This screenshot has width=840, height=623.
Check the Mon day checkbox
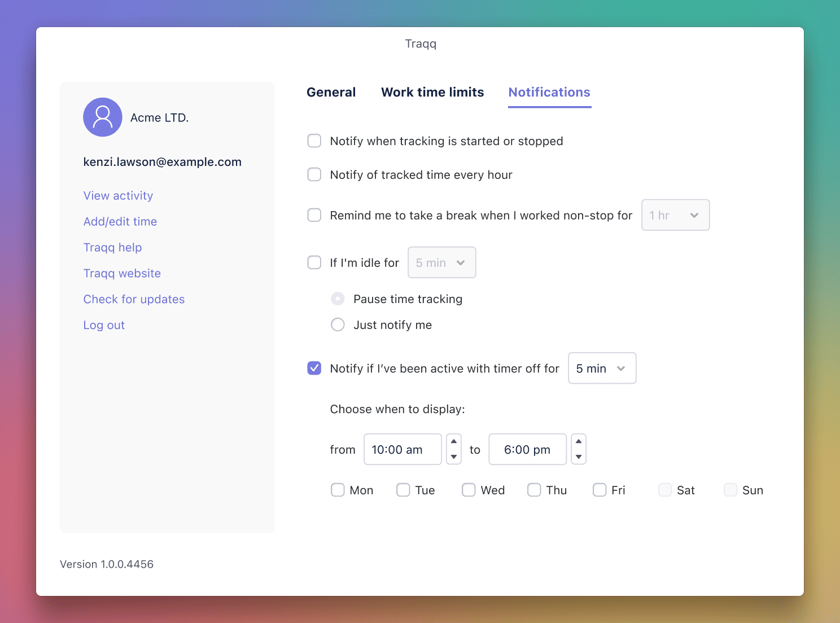pos(338,490)
